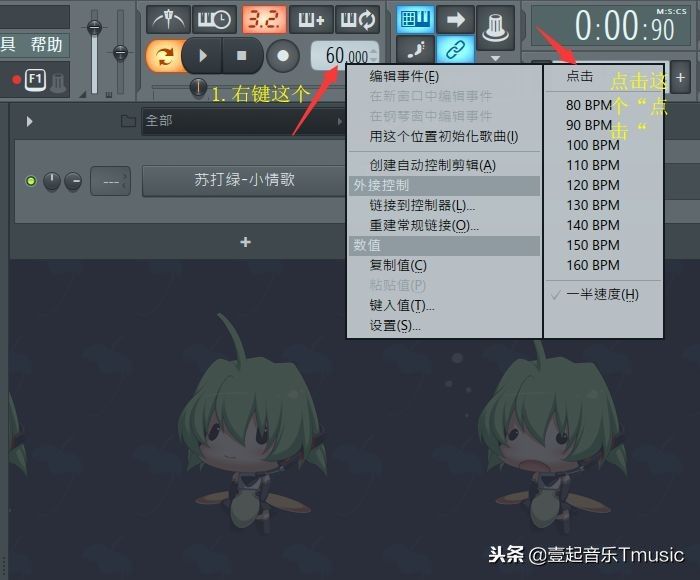
Task: Switch pattern/song mode orange button
Action: tap(164, 56)
